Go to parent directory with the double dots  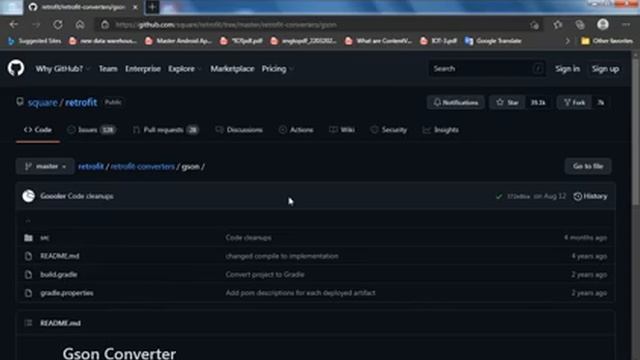[28, 220]
